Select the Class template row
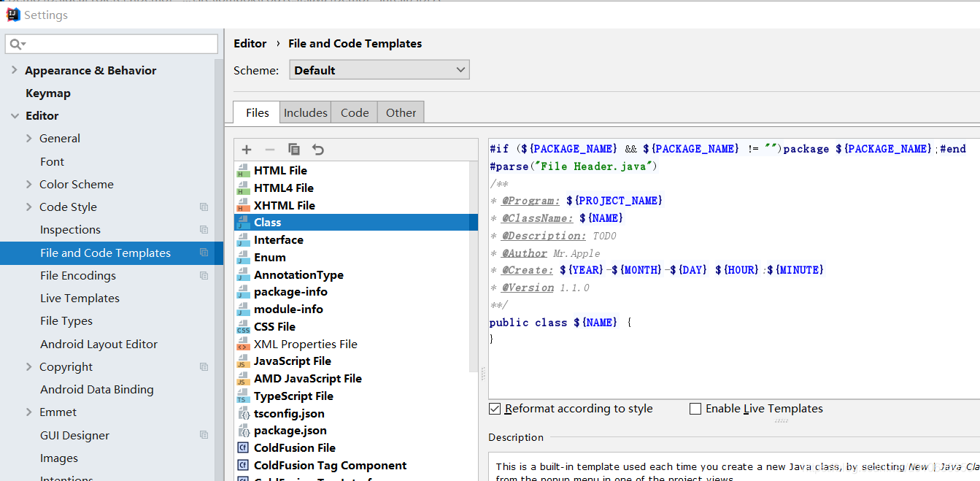 (x=356, y=223)
